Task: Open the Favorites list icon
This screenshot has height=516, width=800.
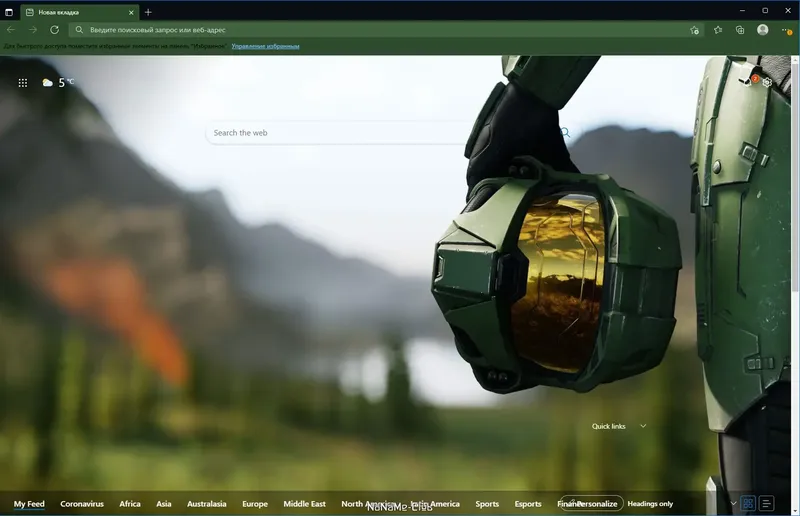Action: 718,30
